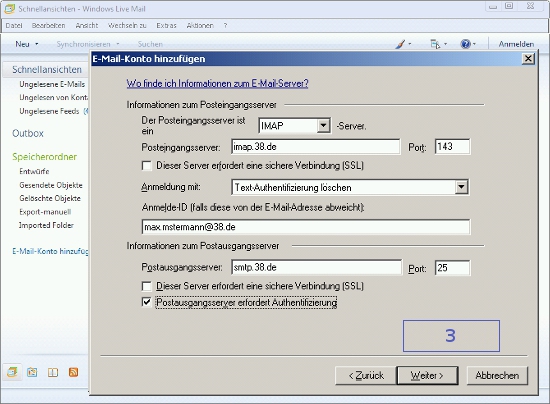Click the Posteingangsserver field imap.38.de

315,147
